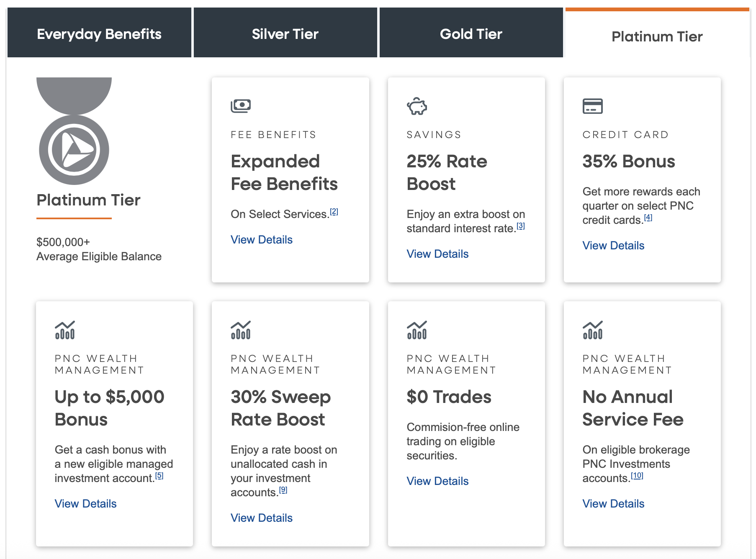Image resolution: width=756 pixels, height=559 pixels.
Task: Click the chart icon above Up to $5,000 Bonus
Action: pos(65,330)
